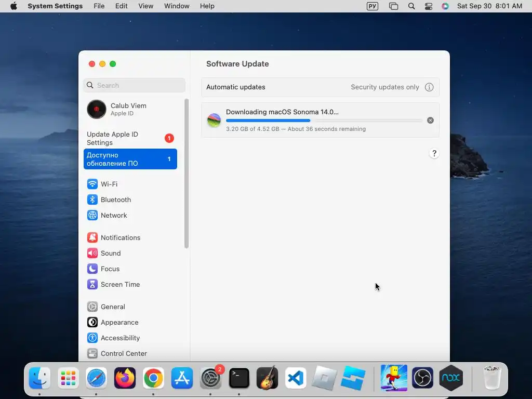Click the question mark help button
This screenshot has width=532, height=399.
coord(434,153)
